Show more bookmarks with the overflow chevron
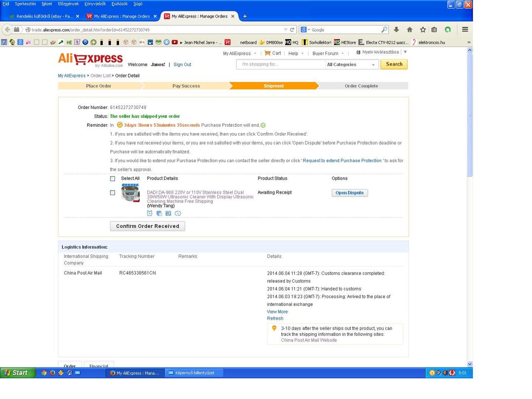The height and width of the screenshot is (399, 532). pos(469,42)
